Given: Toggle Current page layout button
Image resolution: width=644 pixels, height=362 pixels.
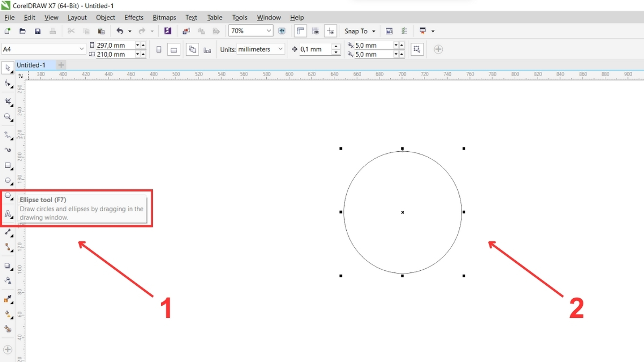Looking at the screenshot, I should point(207,49).
